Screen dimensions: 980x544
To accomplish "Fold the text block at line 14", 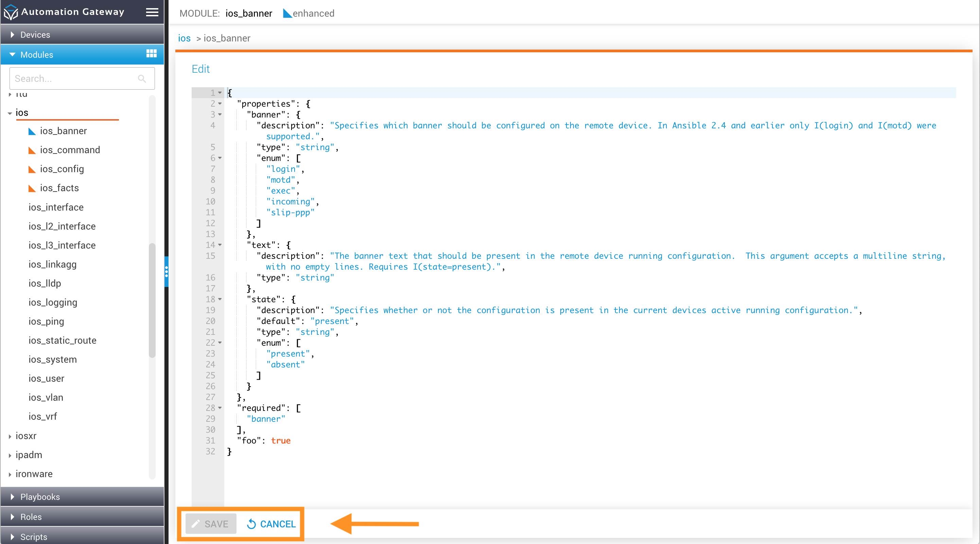I will click(220, 245).
